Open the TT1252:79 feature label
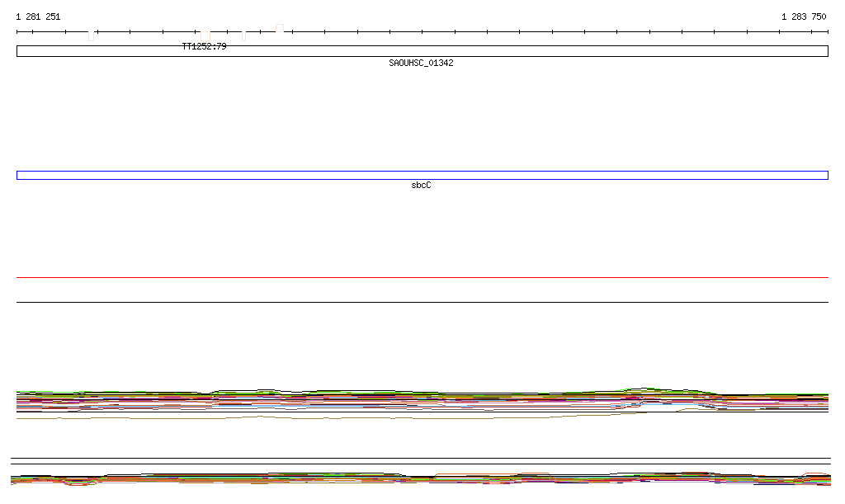Image resolution: width=845 pixels, height=504 pixels. pyautogui.click(x=204, y=47)
